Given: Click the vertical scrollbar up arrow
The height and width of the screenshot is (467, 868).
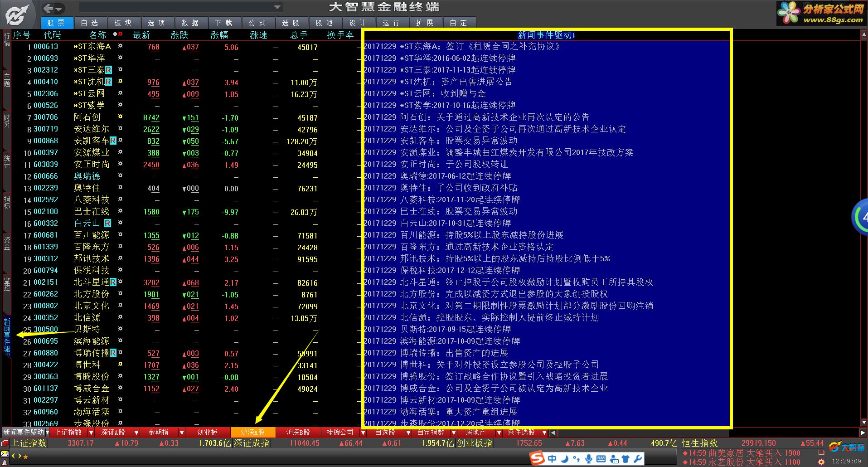Looking at the screenshot, I should click(863, 34).
